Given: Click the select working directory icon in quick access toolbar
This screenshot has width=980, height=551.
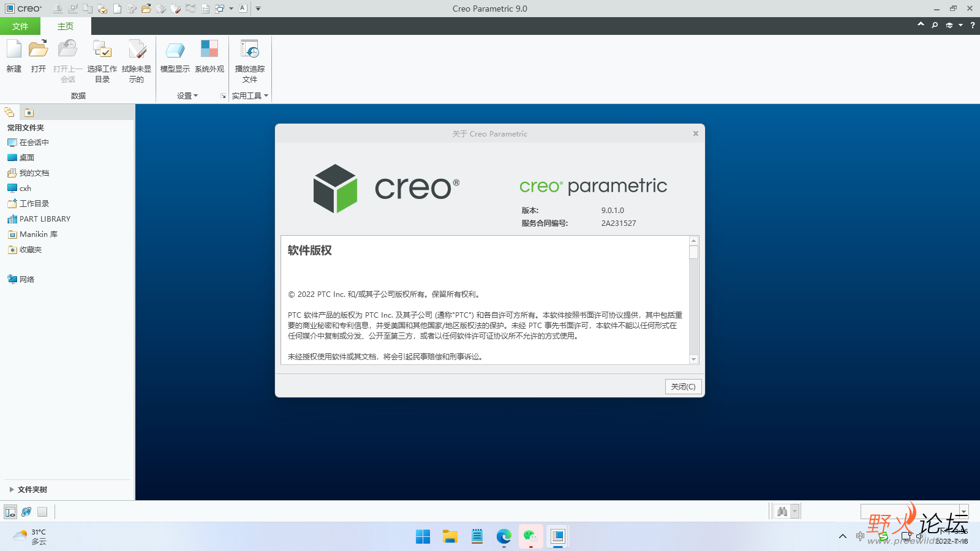Looking at the screenshot, I should point(102,9).
